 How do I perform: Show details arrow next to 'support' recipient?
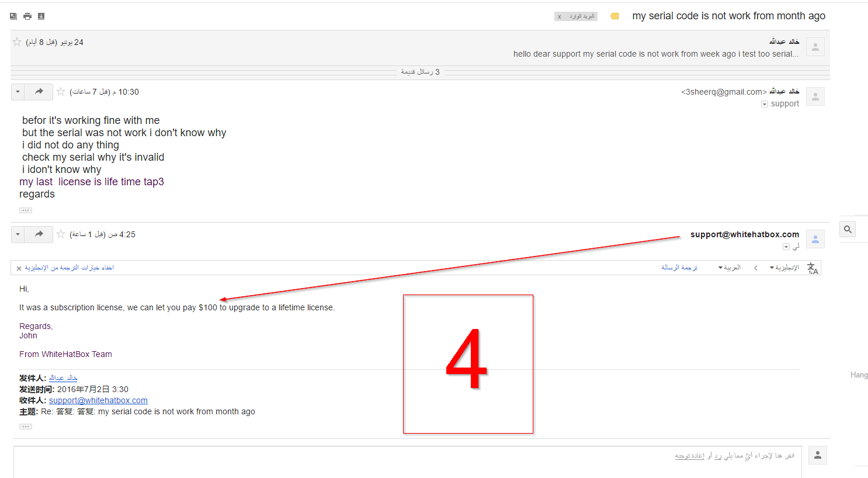pyautogui.click(x=764, y=104)
